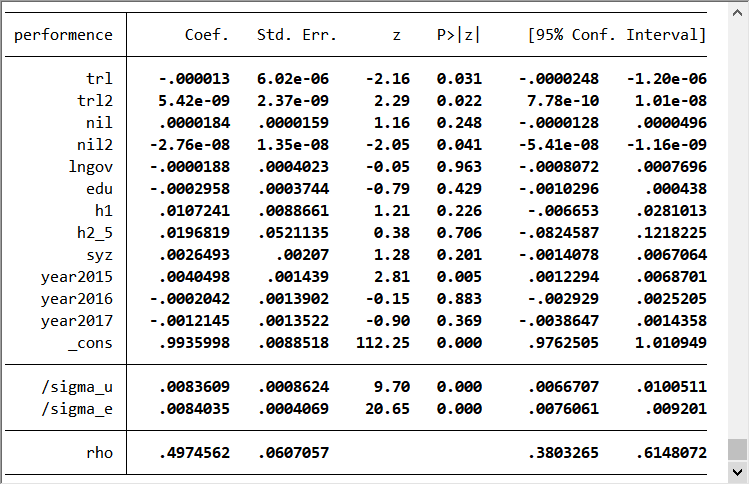Click the '[95% Conf. Interval]' header

tap(617, 35)
